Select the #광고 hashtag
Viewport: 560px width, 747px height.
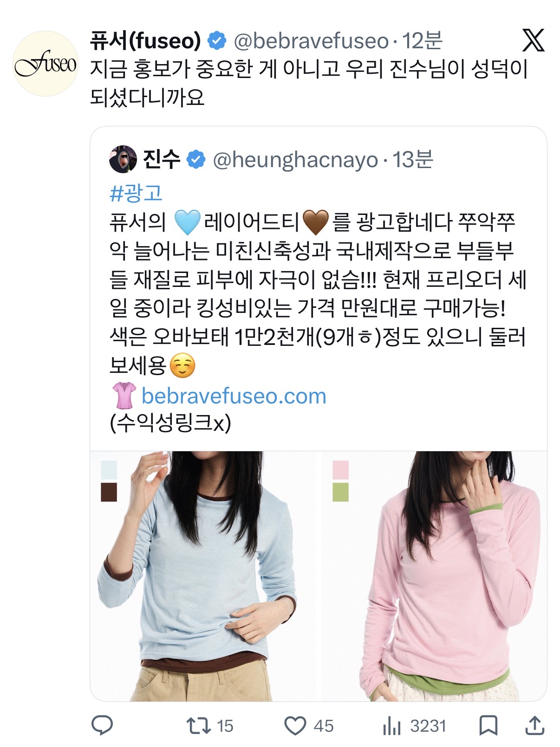click(136, 192)
